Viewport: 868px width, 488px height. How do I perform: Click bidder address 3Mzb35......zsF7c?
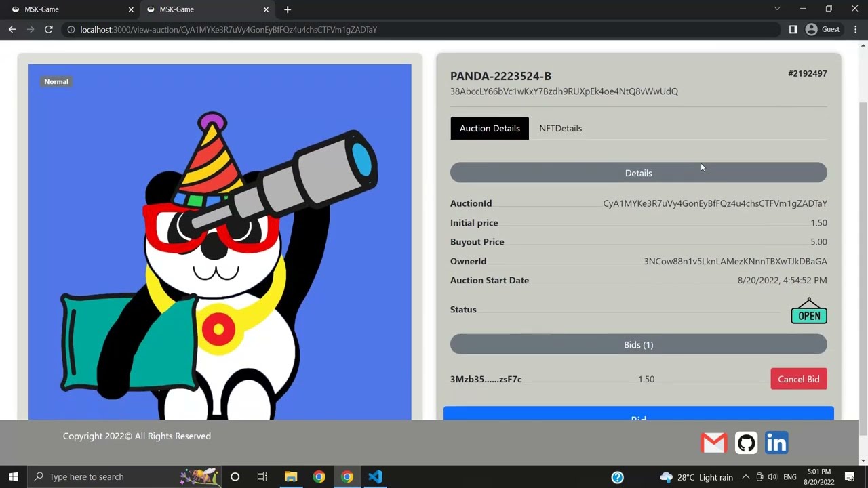click(x=486, y=380)
